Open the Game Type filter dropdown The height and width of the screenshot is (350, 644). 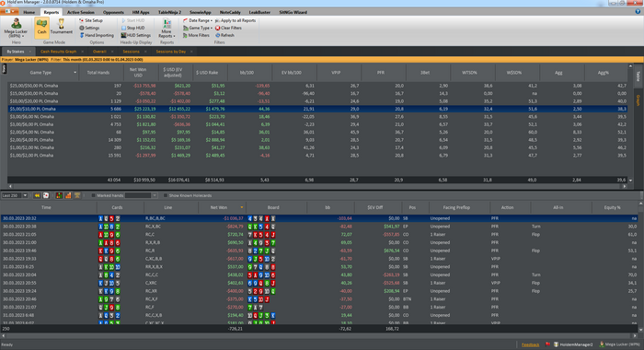[x=198, y=28]
